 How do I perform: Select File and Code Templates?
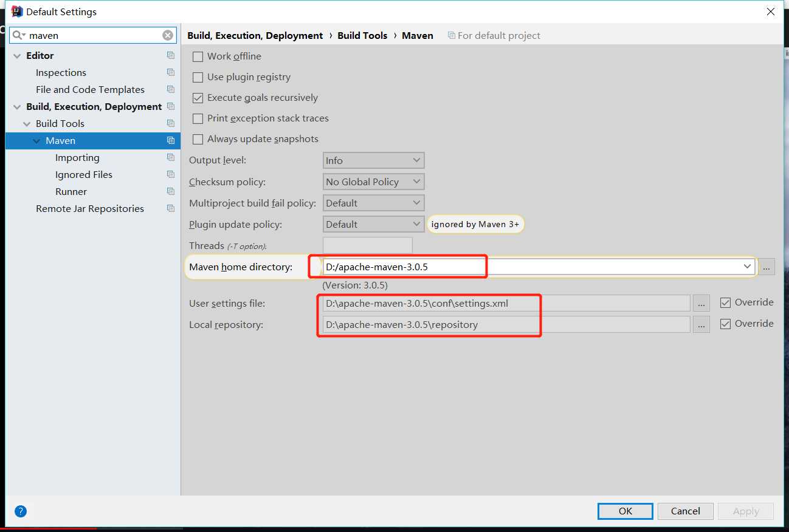click(90, 89)
